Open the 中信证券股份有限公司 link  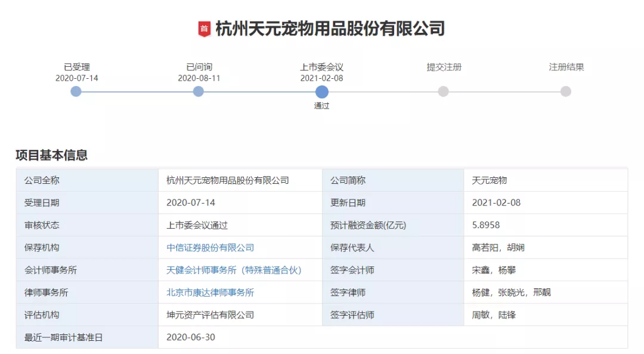click(x=210, y=248)
